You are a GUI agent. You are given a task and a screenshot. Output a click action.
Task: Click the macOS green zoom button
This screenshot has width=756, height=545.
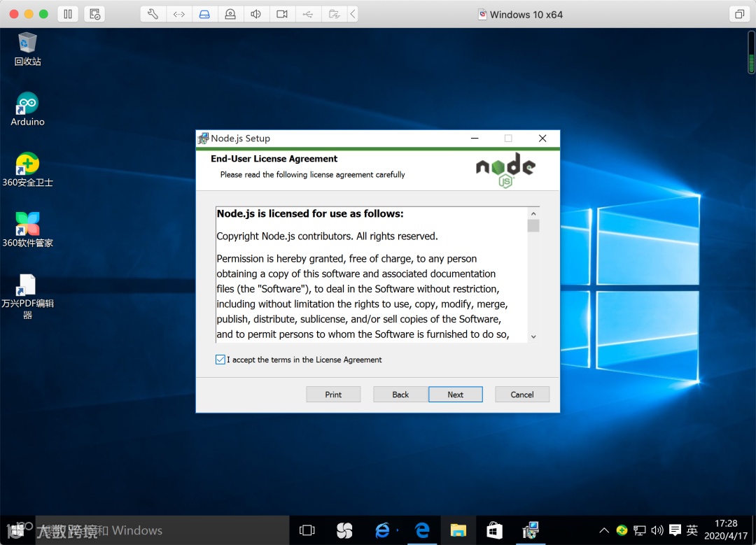pyautogui.click(x=43, y=14)
